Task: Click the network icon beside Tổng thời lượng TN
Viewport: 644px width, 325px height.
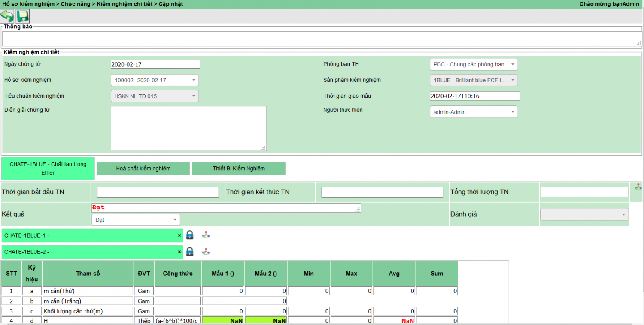Action: click(x=638, y=187)
